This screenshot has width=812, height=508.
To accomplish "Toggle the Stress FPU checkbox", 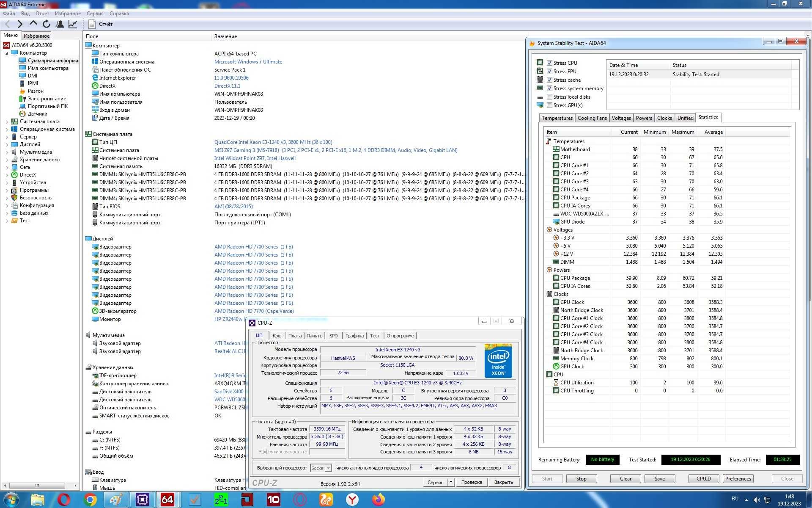I will pyautogui.click(x=549, y=72).
